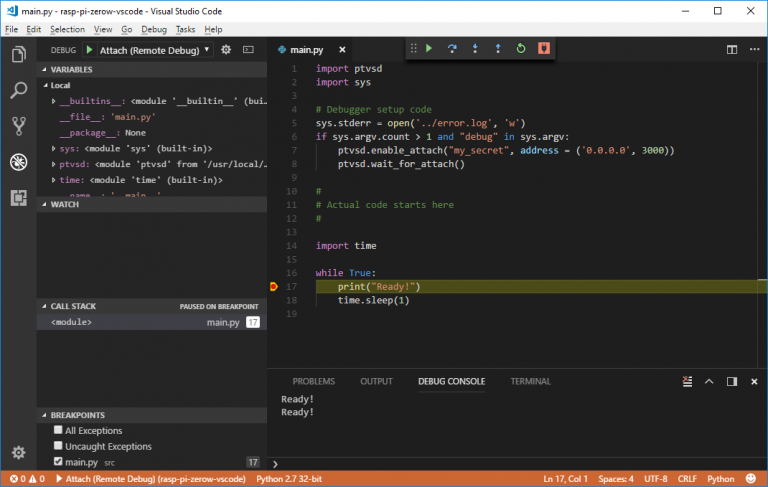Open launch configuration gear icon
Screen dimensions: 768x487
(226, 49)
